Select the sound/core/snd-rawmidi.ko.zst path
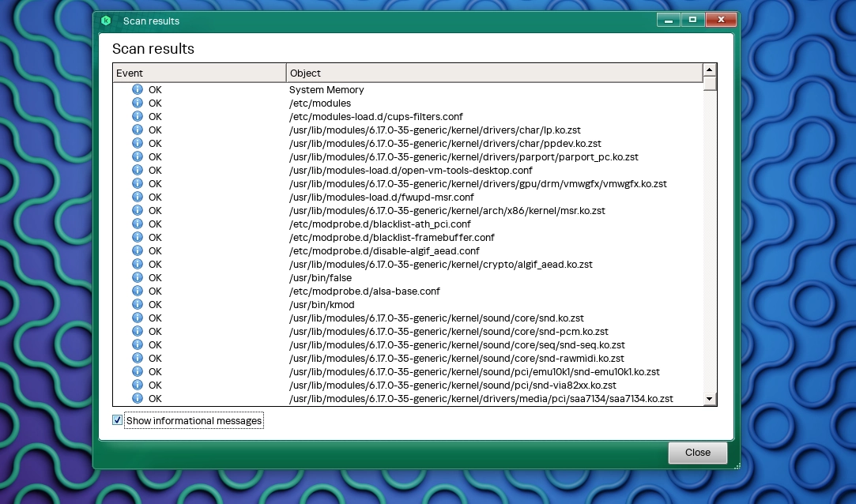The image size is (856, 504). coord(456,359)
